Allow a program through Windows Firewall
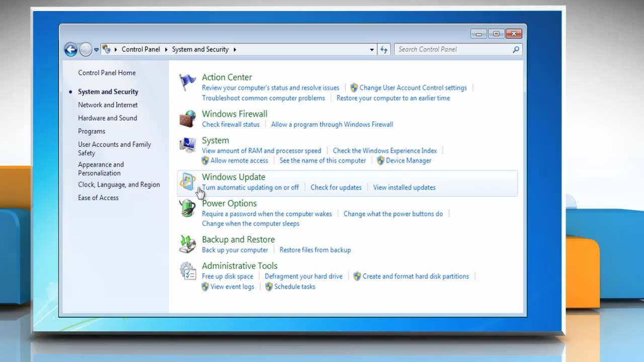This screenshot has height=362, width=644. 332,124
